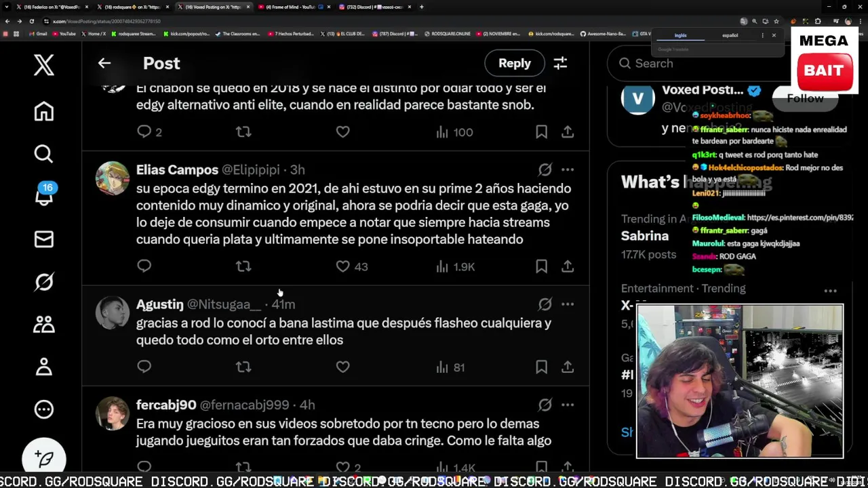
Task: Repost Agustin's reply
Action: pos(243,367)
